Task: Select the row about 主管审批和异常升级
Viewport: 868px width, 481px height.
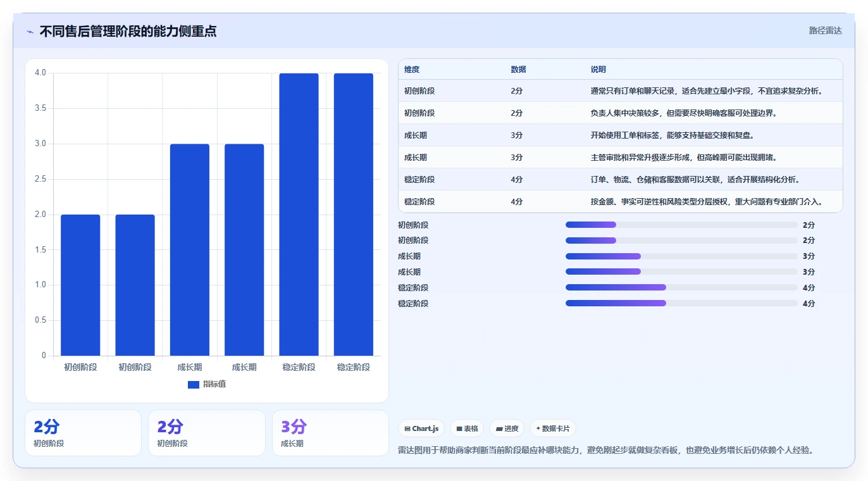Action: click(620, 158)
